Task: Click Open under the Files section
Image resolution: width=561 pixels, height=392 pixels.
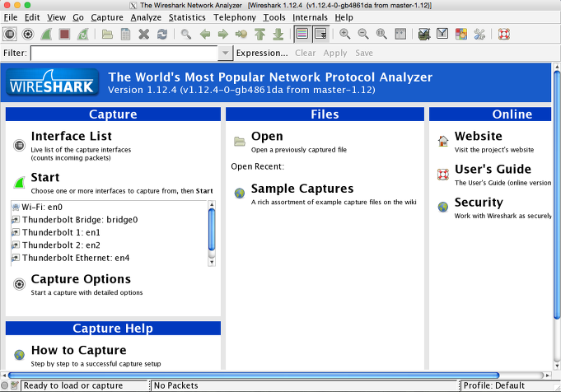Action: [267, 136]
